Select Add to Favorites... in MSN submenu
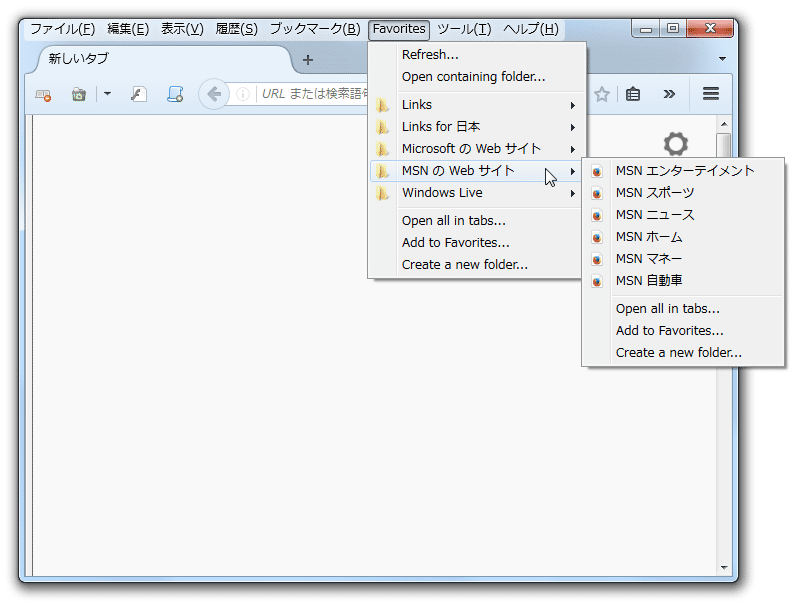This screenshot has width=794, height=604. [683, 331]
